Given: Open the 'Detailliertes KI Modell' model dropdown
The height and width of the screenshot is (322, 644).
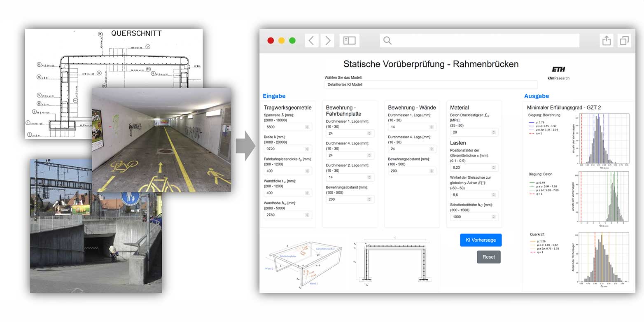Looking at the screenshot, I should pos(431,84).
